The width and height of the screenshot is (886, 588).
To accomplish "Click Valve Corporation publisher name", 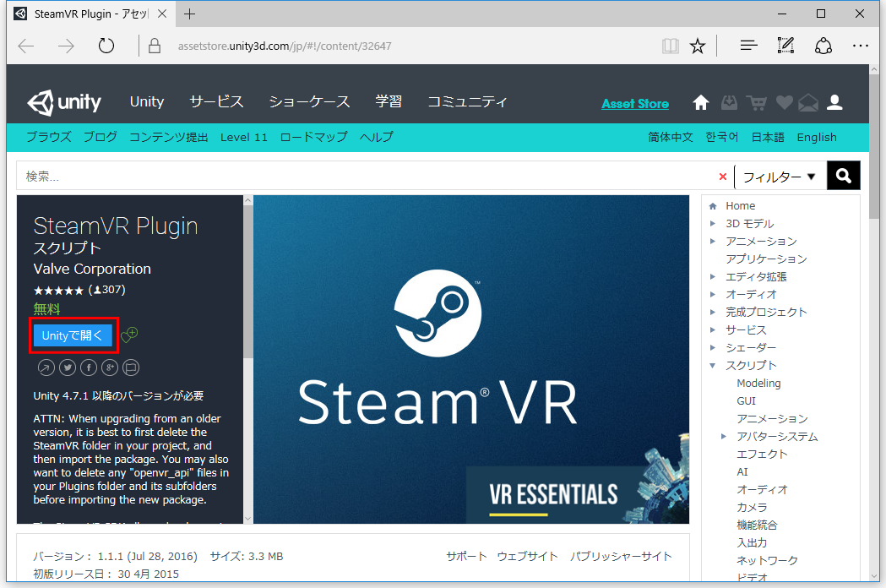I will point(92,269).
